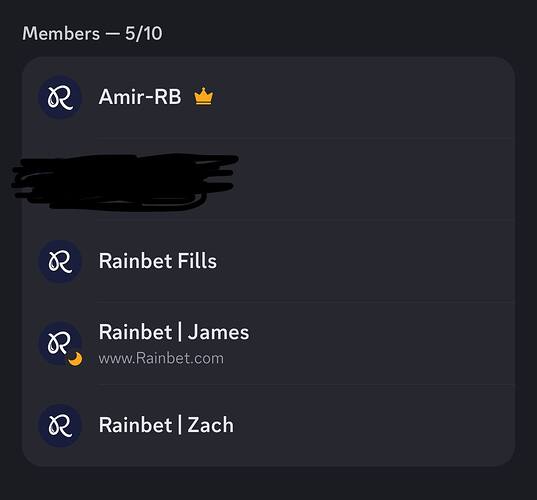Select the Amir-RB member name

pyautogui.click(x=140, y=97)
